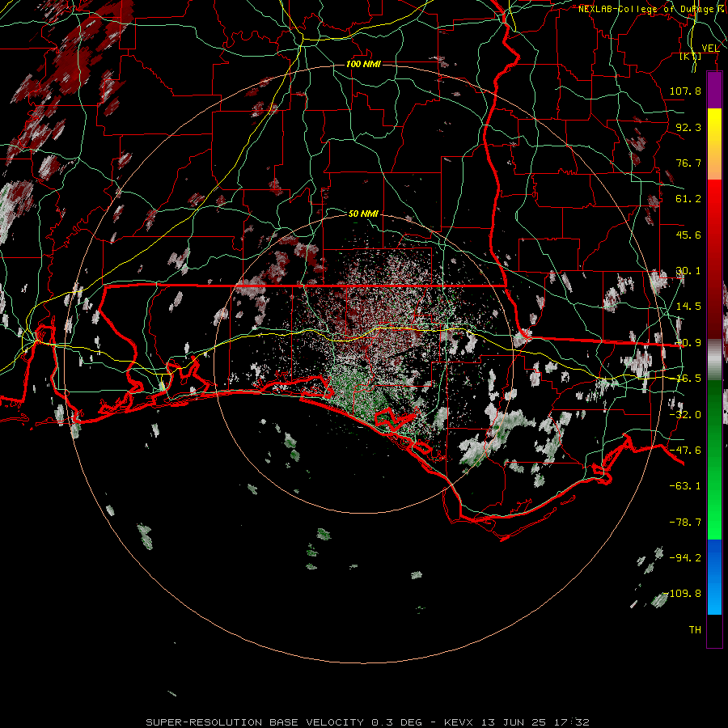Click the 50 NMI range ring label
728x728 pixels.
coord(363,214)
